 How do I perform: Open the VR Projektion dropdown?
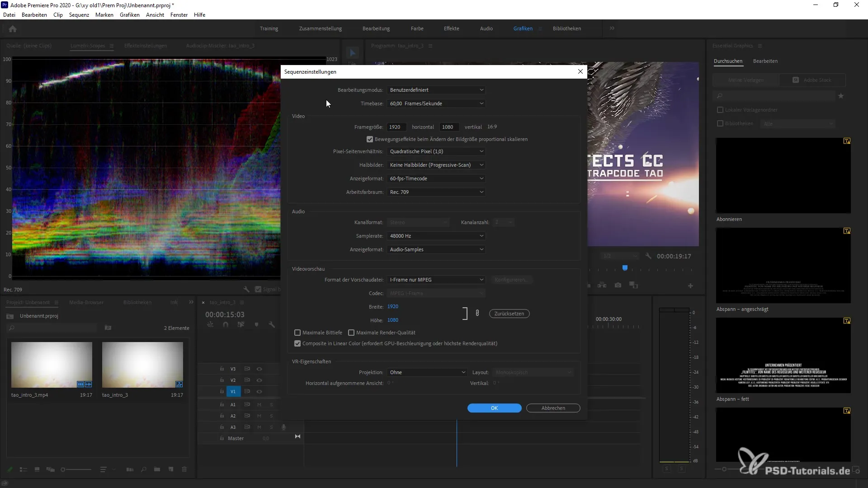[427, 372]
